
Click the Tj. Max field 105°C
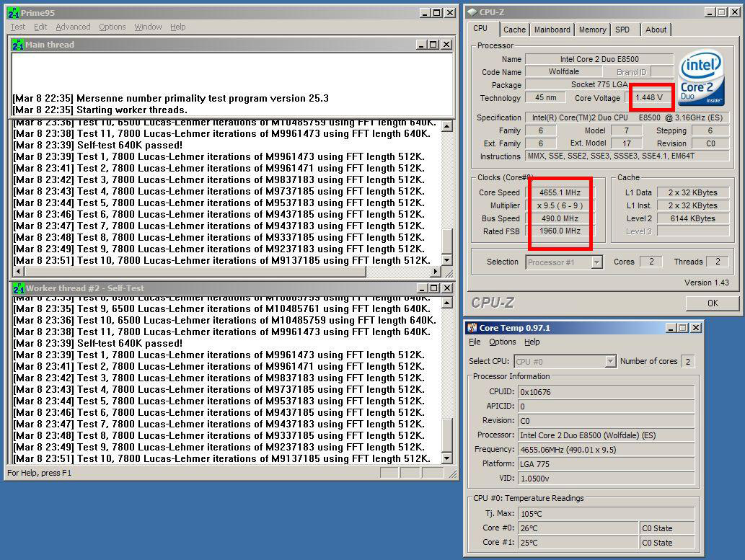pos(607,513)
